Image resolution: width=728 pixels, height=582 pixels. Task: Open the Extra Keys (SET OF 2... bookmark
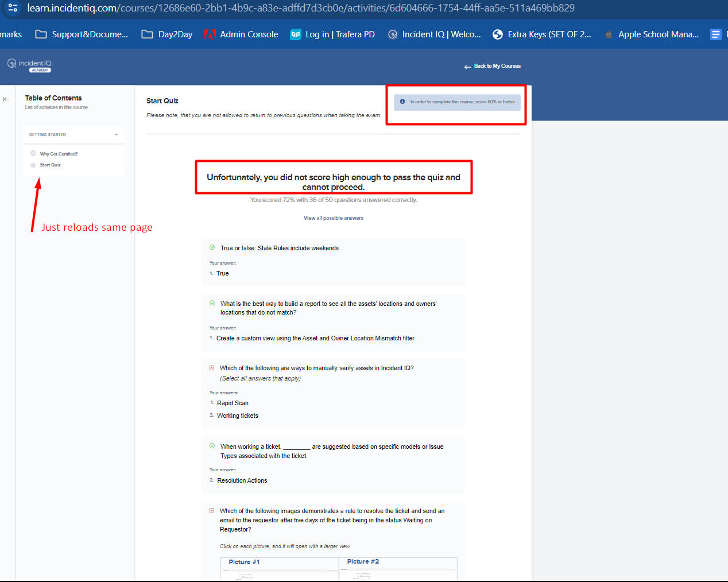(541, 34)
